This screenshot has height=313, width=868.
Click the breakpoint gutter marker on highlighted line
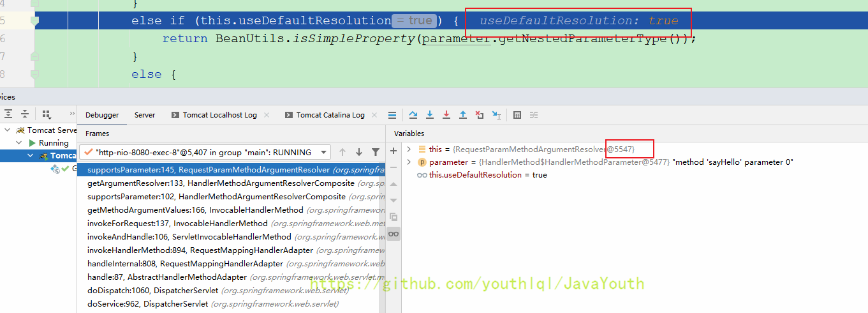coord(34,21)
